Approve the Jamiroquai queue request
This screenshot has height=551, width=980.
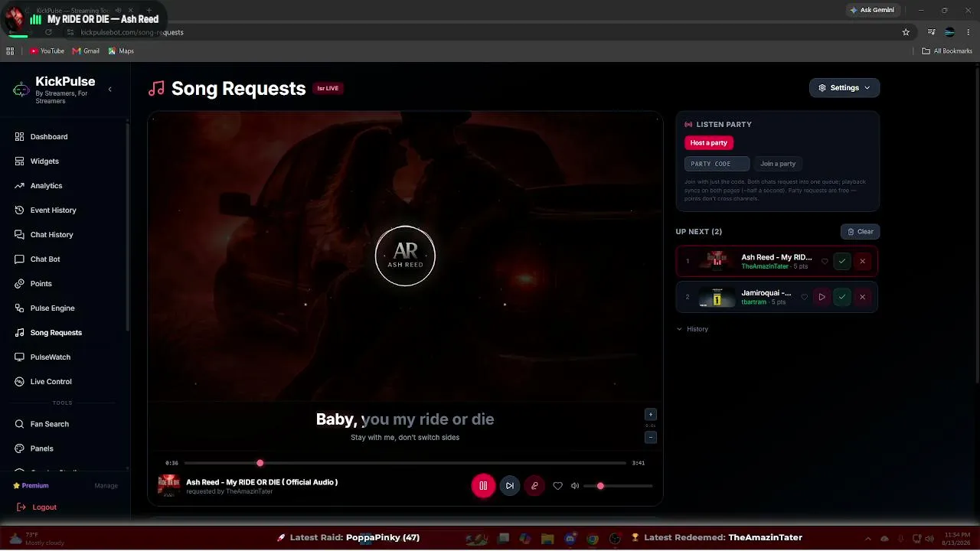842,297
